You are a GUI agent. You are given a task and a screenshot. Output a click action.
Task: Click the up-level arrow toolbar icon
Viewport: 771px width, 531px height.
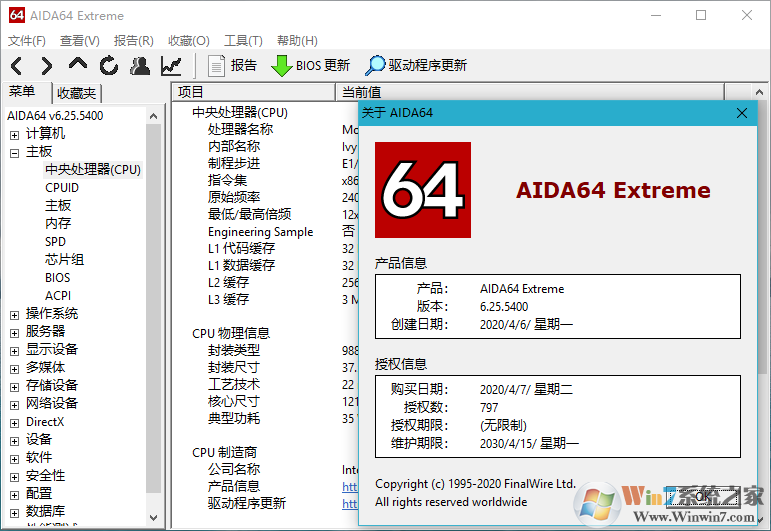coord(78,66)
